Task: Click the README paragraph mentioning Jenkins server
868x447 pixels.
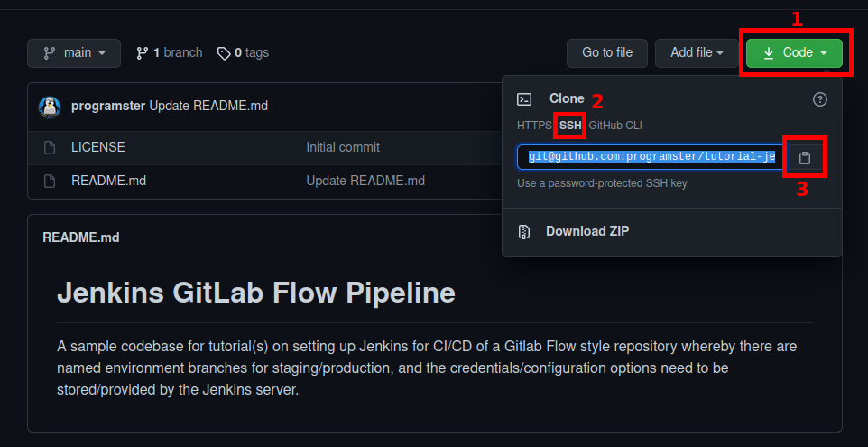Action: [427, 368]
